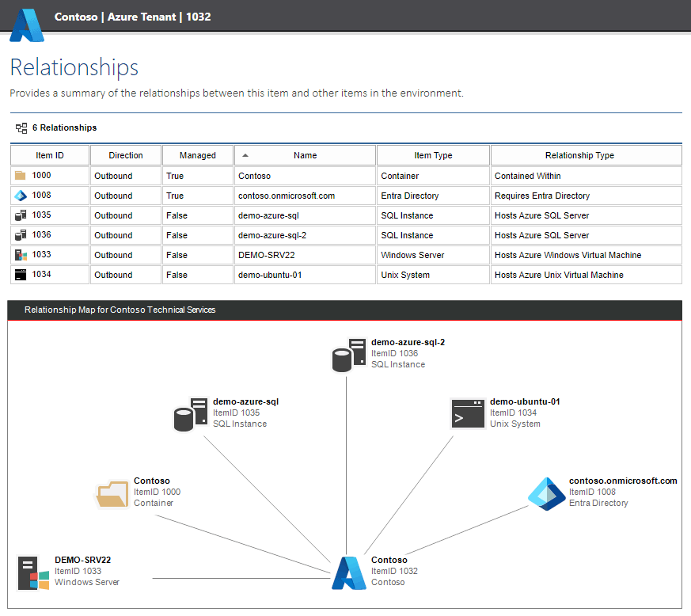The width and height of the screenshot is (691, 616).
Task: Click item ID 1000 in the table
Action: coord(41,175)
